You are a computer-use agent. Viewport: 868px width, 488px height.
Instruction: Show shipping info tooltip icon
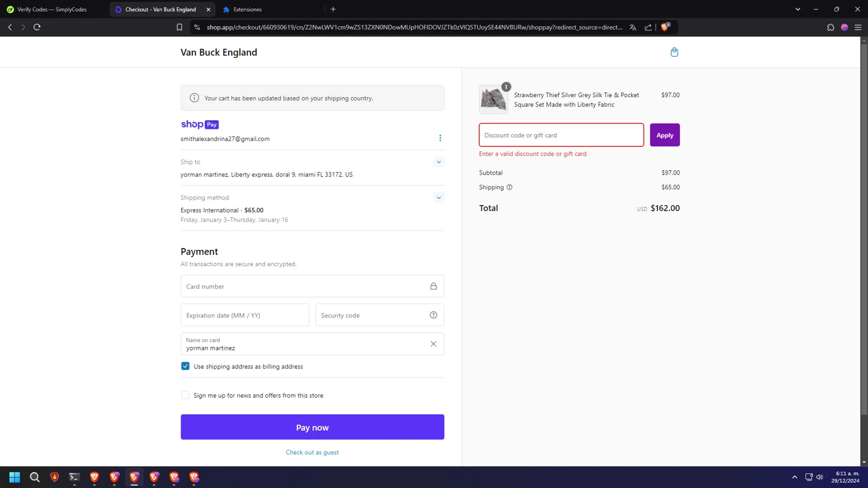coord(509,187)
